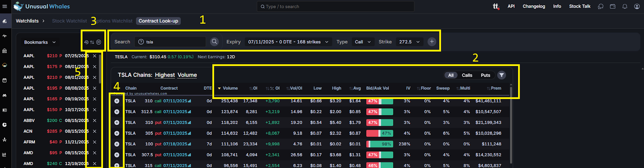Image resolution: width=644 pixels, height=168 pixels.
Task: Switch to Stock Watchlist tab
Action: 69,21
